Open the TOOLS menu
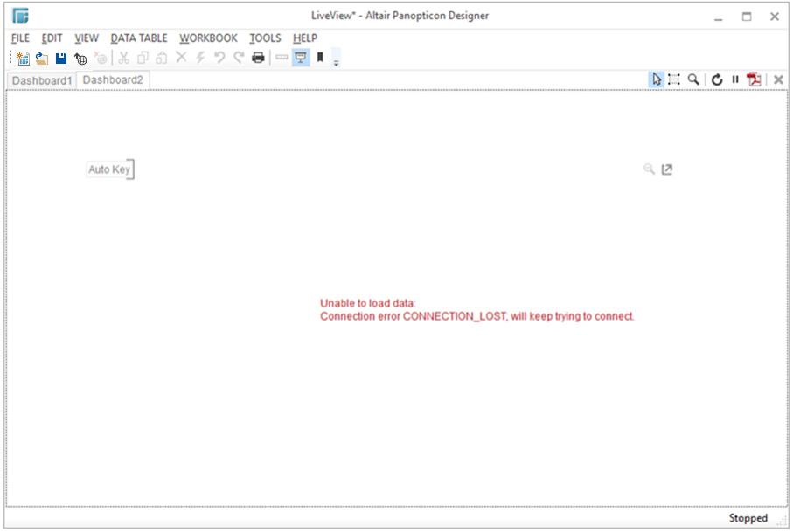 tap(265, 38)
